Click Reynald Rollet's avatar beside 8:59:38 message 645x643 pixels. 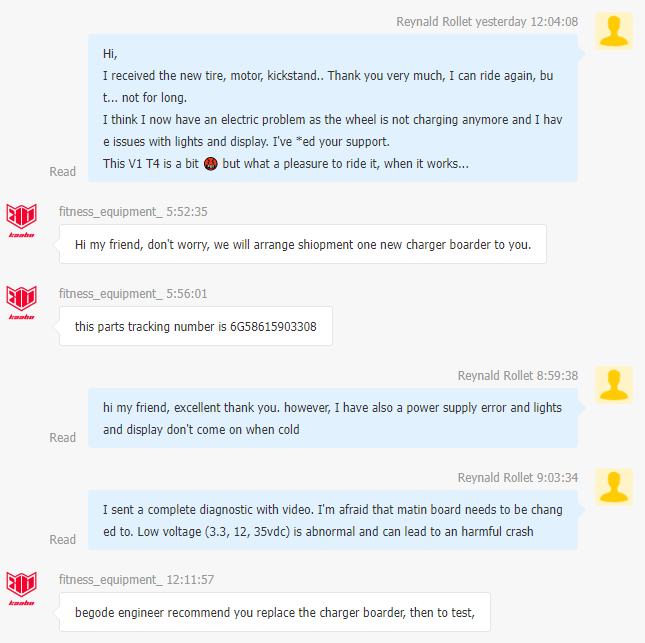[x=614, y=385]
